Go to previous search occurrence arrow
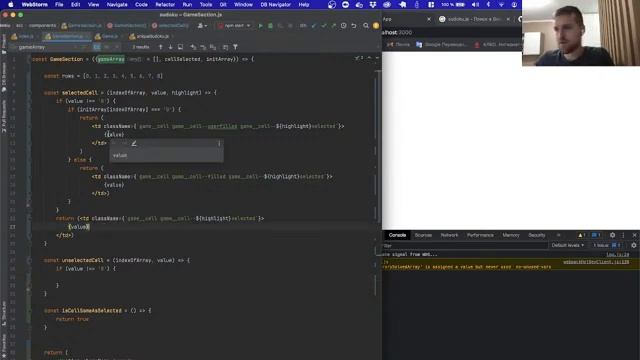 click(x=160, y=47)
